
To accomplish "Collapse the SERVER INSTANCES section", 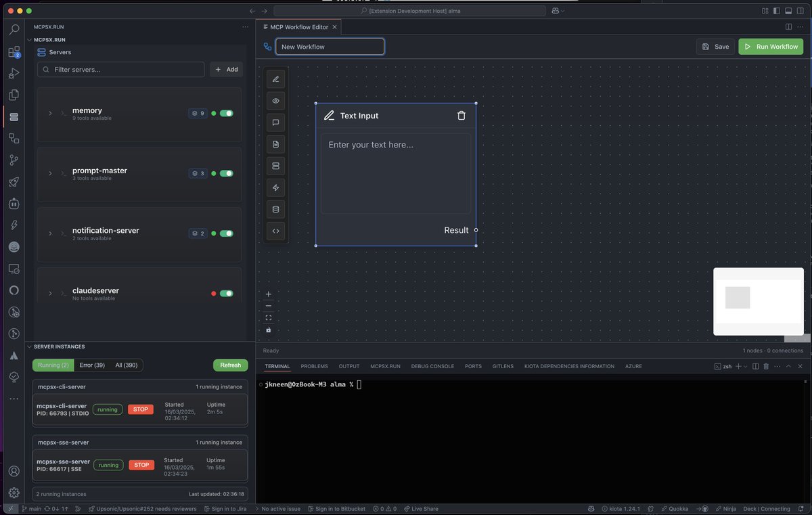I will click(59, 346).
